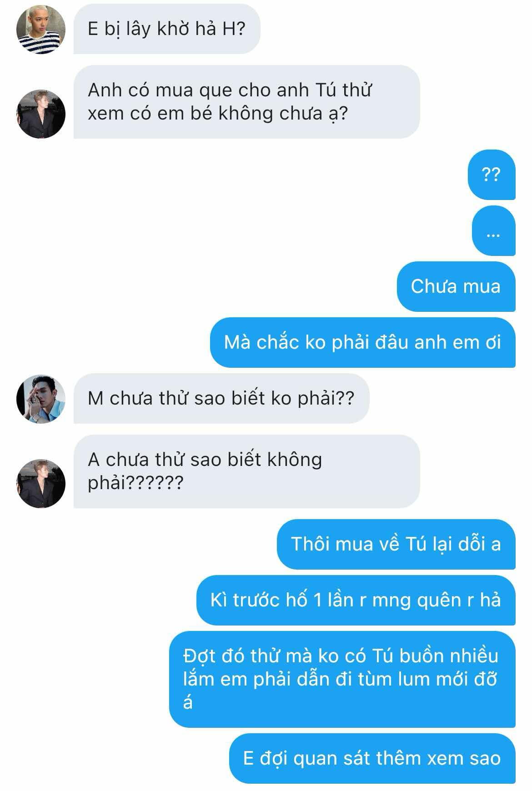Tap the avatar next to 'M chưa thử sao biết'
The height and width of the screenshot is (791, 532).
[x=41, y=399]
